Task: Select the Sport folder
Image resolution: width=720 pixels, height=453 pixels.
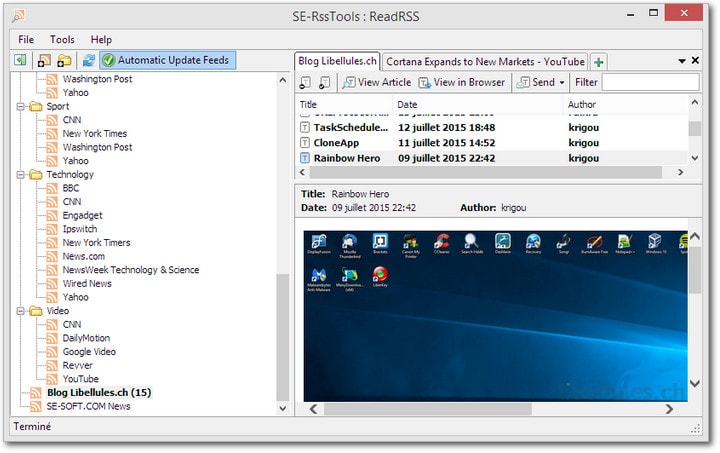Action: tap(58, 106)
